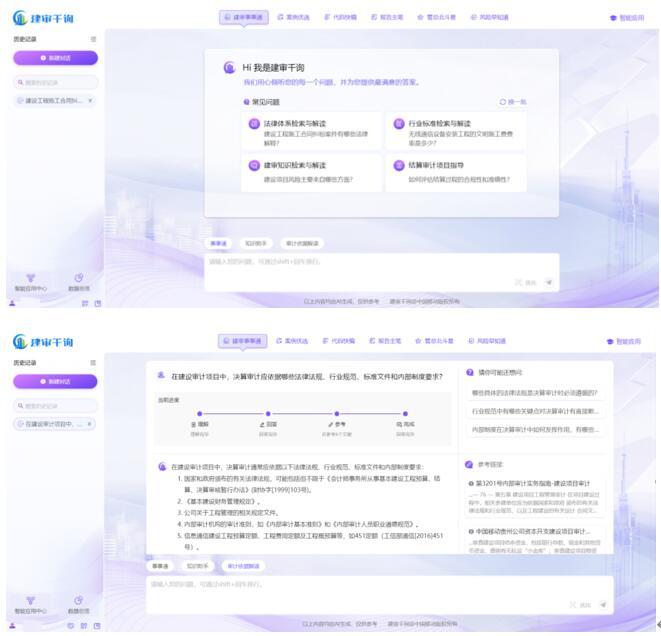Open reference 第3201号内部审计实务指南-建设项目审计
Image resolution: width=661 pixels, height=636 pixels.
point(535,497)
